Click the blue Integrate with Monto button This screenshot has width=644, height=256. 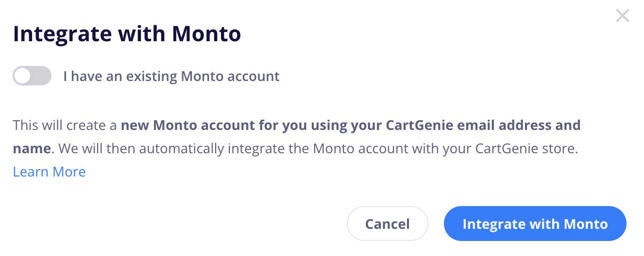point(535,224)
